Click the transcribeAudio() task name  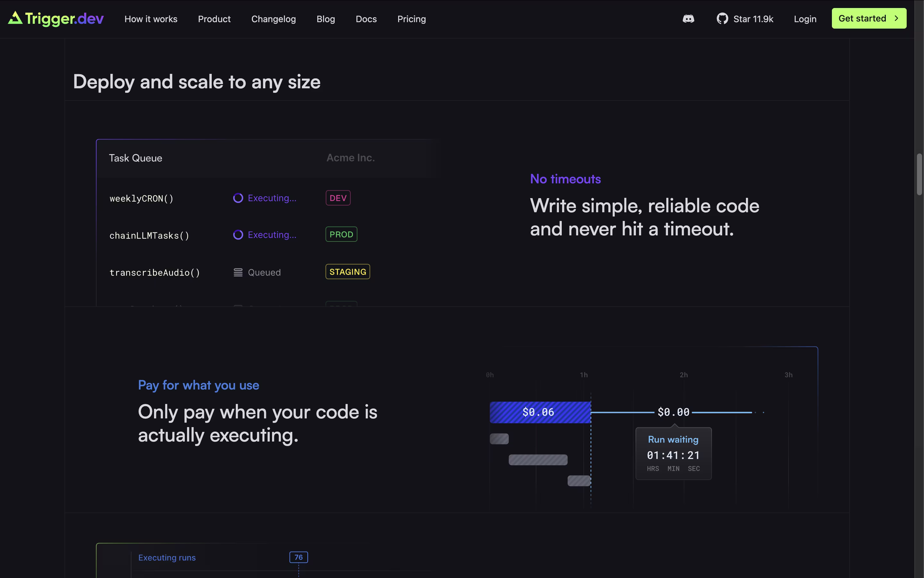click(155, 273)
